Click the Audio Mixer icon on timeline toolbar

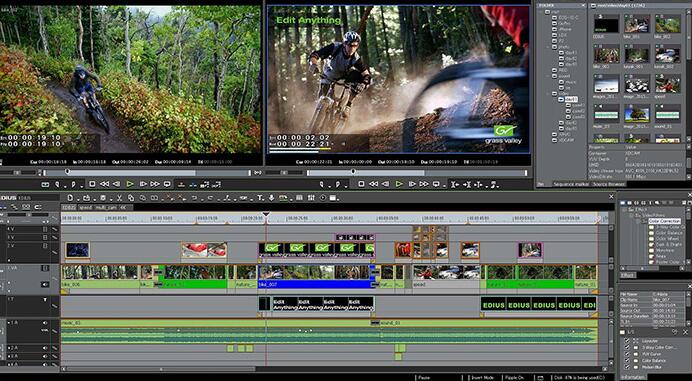311,198
